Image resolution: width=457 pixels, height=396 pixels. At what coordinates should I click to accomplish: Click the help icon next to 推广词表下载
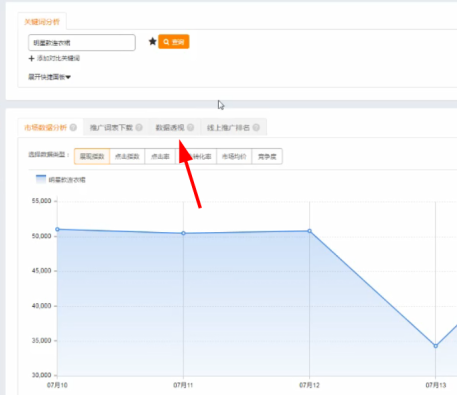coord(139,127)
